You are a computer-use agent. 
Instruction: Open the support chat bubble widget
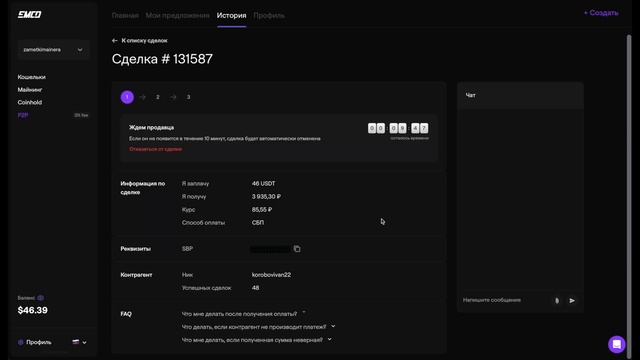(616, 344)
